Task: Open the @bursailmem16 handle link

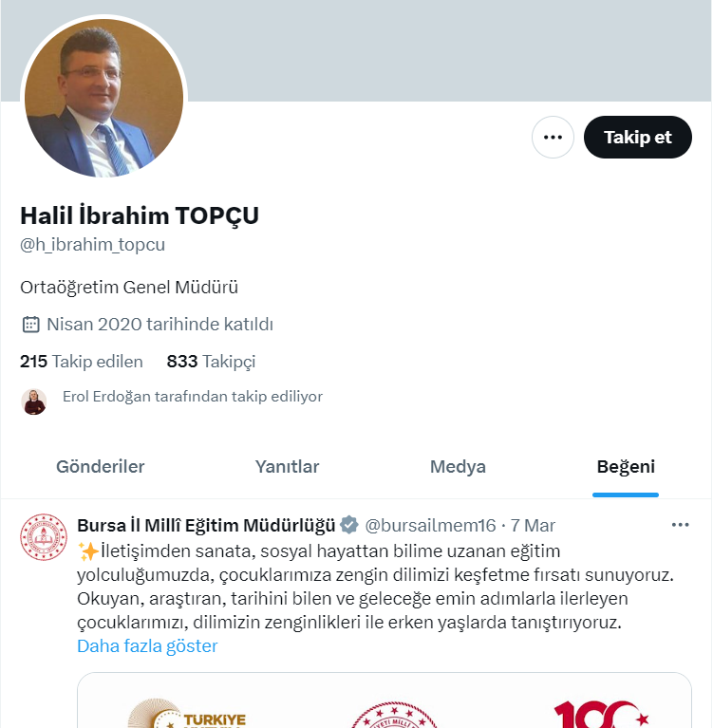Action: tap(430, 526)
